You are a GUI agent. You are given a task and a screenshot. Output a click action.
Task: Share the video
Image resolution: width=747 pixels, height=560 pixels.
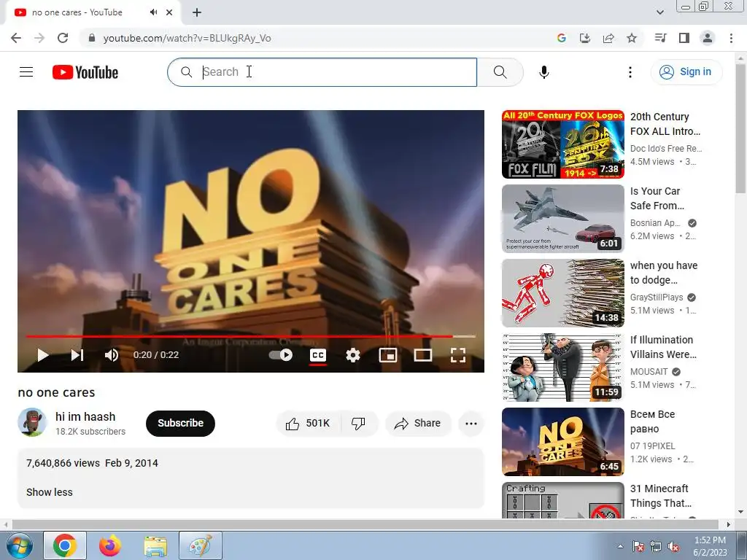pos(418,424)
